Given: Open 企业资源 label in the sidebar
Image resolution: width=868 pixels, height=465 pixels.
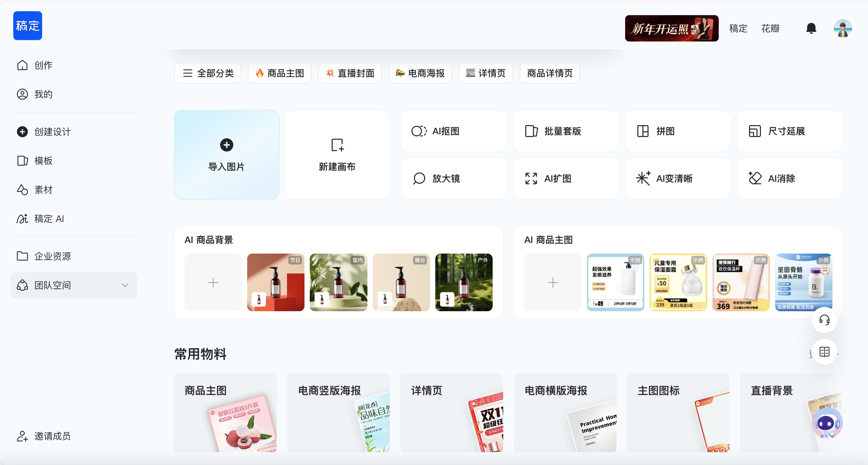Looking at the screenshot, I should pos(53,256).
